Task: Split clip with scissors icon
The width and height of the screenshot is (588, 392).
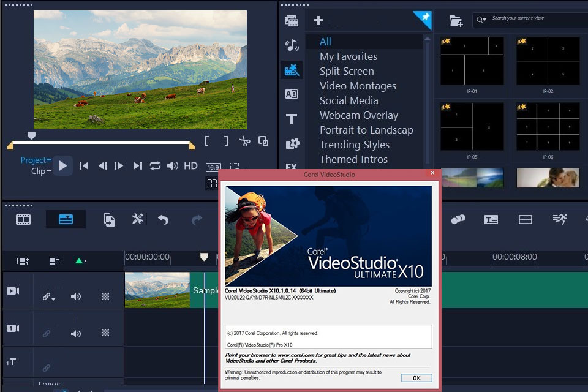Action: pos(245,141)
